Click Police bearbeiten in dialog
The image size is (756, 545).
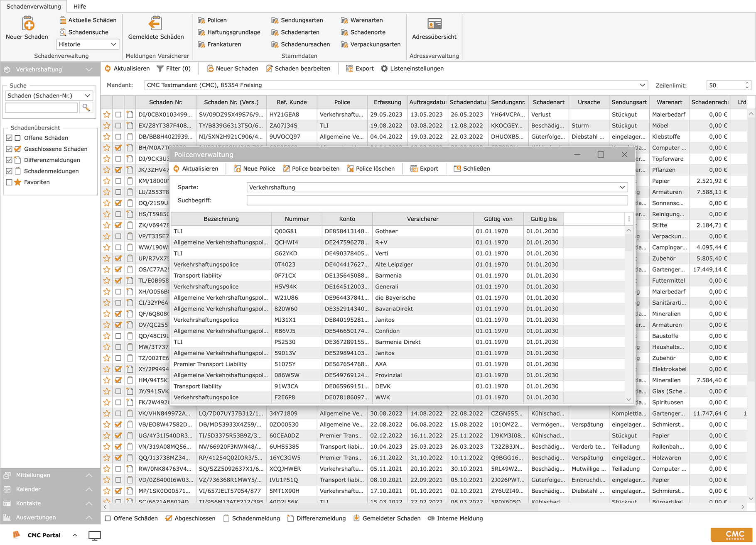click(311, 169)
